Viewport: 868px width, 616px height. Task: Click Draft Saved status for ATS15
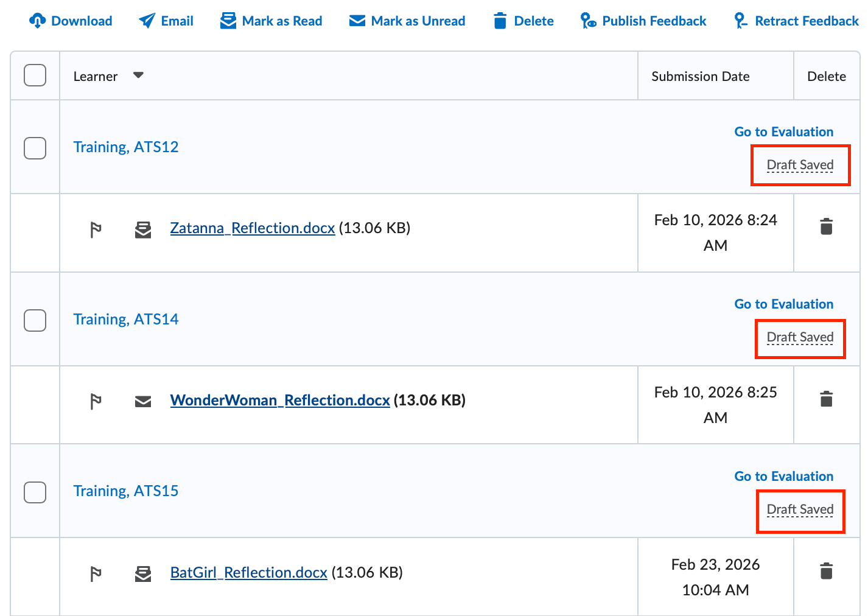pyautogui.click(x=800, y=509)
